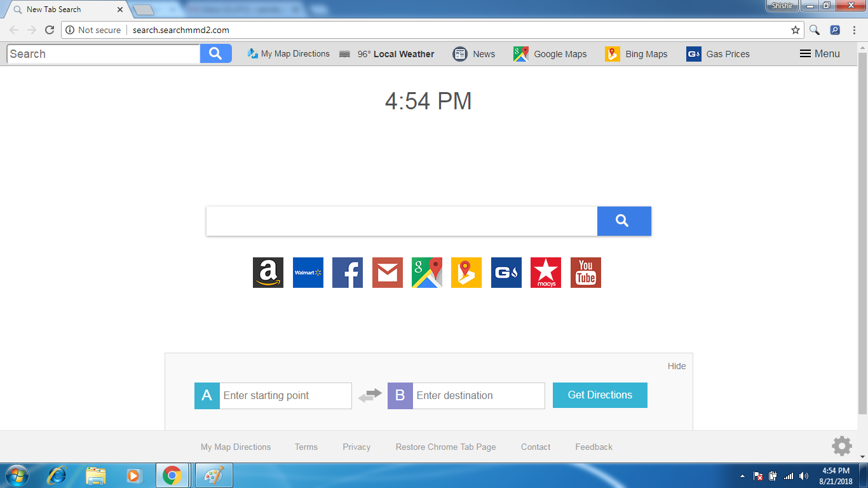
Task: Open Amazon from the shortcut icons
Action: coord(268,272)
